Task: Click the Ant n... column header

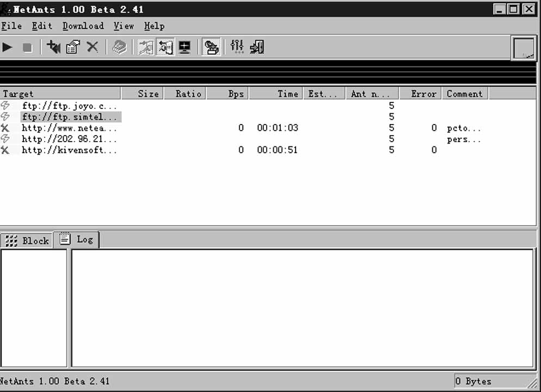Action: tap(372, 94)
